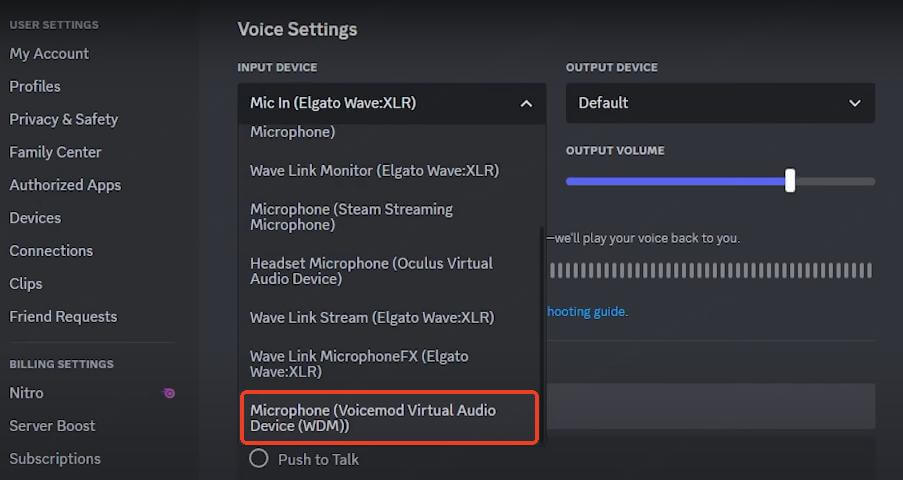This screenshot has height=480, width=903.
Task: Go to Profiles settings
Action: point(35,87)
